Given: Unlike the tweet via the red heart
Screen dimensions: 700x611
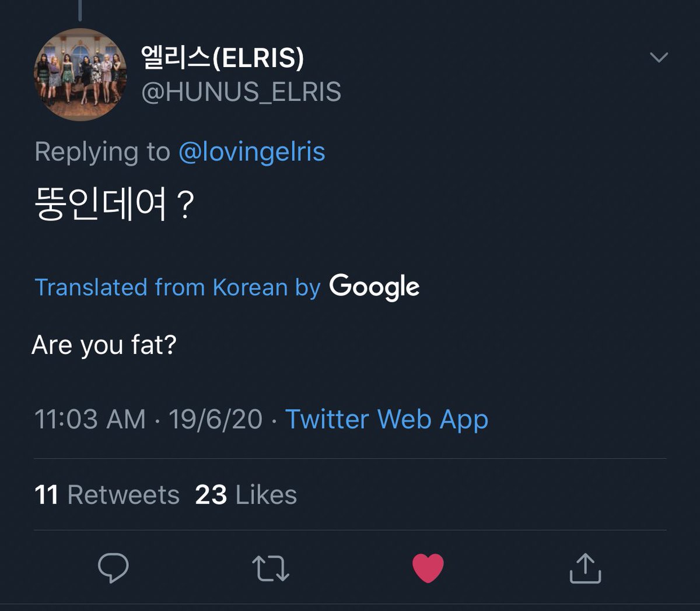Looking at the screenshot, I should coord(428,568).
